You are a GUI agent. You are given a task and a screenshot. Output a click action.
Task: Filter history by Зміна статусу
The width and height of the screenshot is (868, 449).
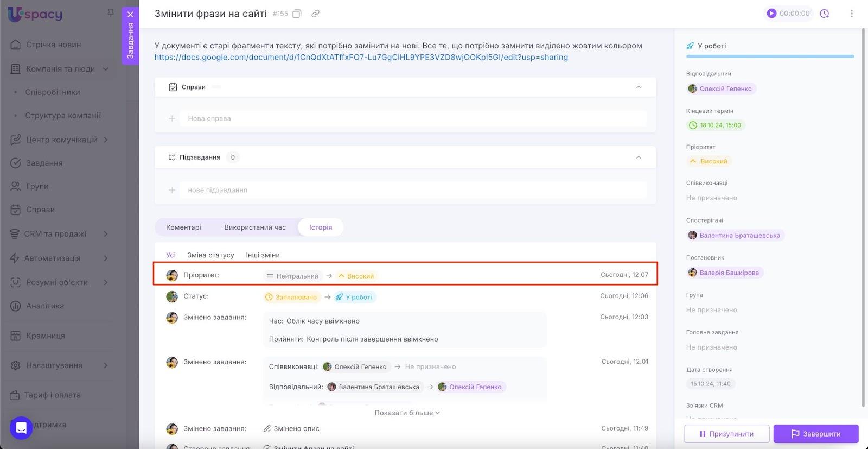tap(210, 255)
